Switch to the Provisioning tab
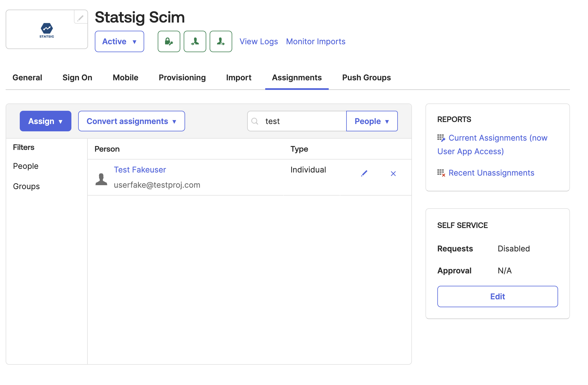Screen dimensions: 588x385 pyautogui.click(x=182, y=78)
